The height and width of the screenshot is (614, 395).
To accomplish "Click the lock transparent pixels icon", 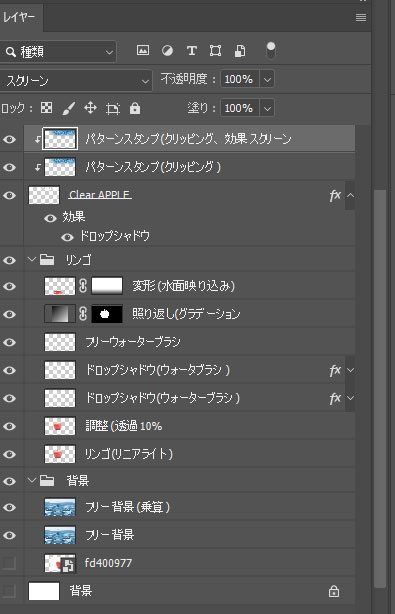I will 47,108.
